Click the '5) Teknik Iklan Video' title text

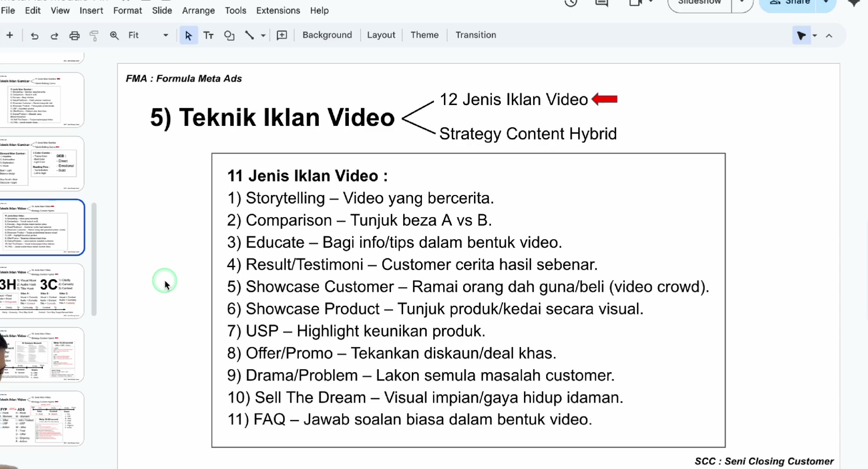pyautogui.click(x=272, y=118)
